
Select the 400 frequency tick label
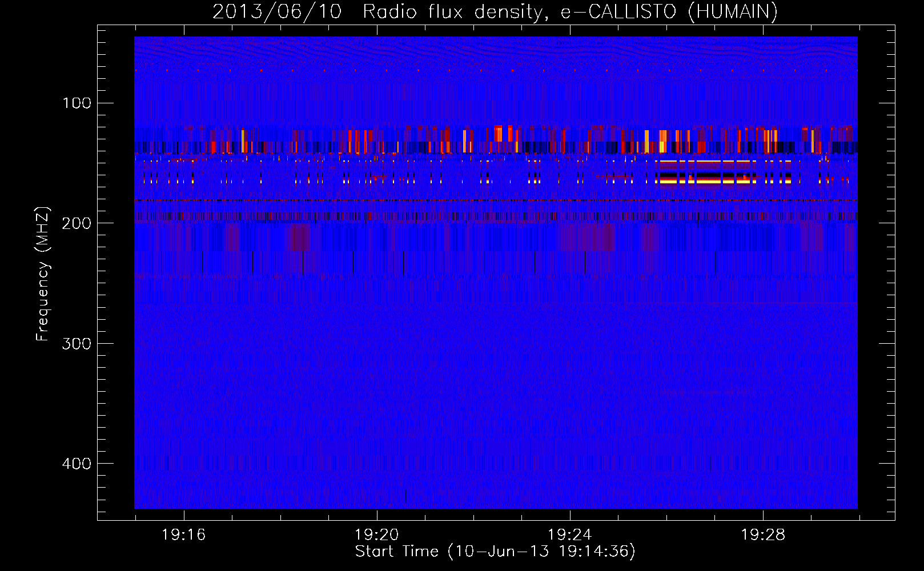(x=77, y=464)
